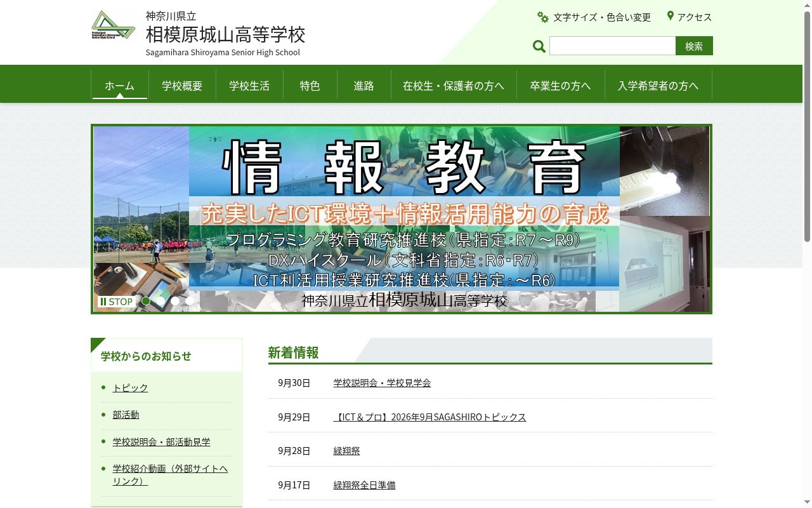Click the school logo emblem

tap(114, 25)
